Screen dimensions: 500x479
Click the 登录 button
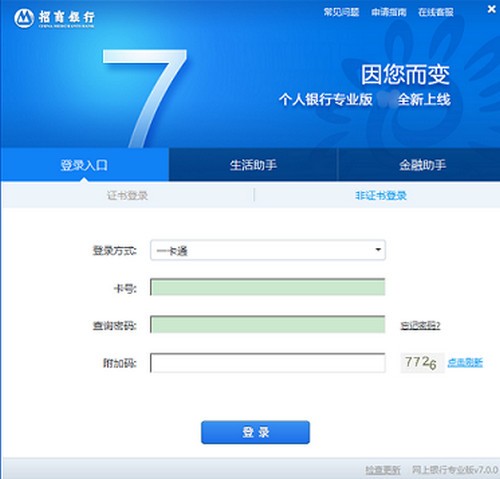point(255,432)
